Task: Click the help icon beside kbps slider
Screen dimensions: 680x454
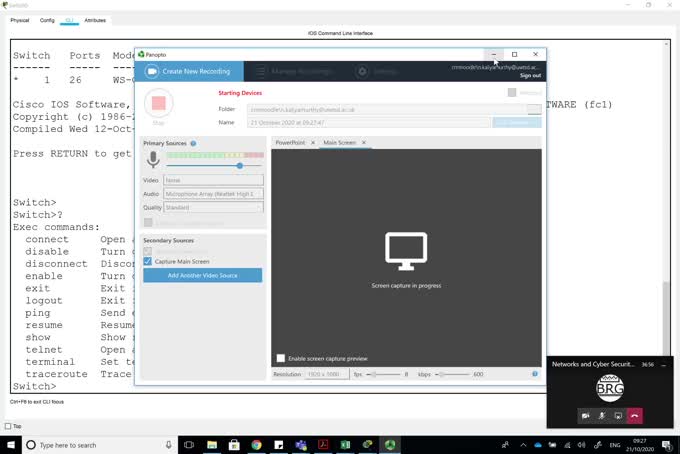Action: (x=535, y=374)
